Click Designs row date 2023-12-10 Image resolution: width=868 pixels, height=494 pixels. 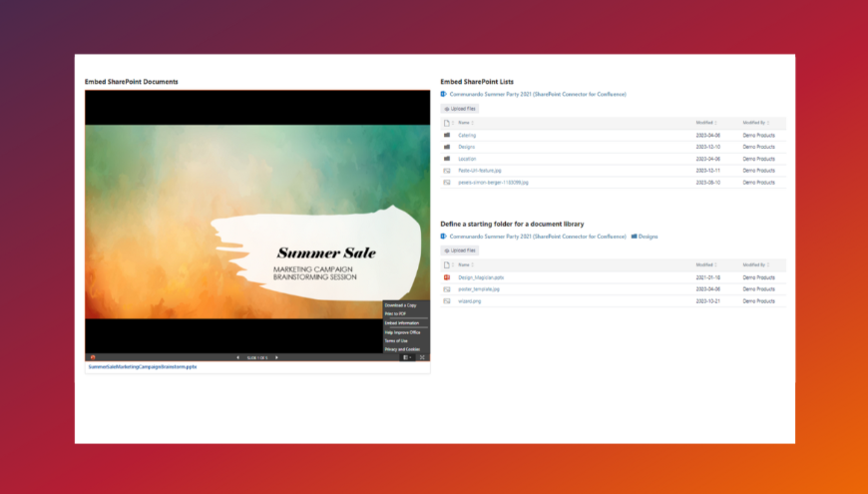(708, 147)
